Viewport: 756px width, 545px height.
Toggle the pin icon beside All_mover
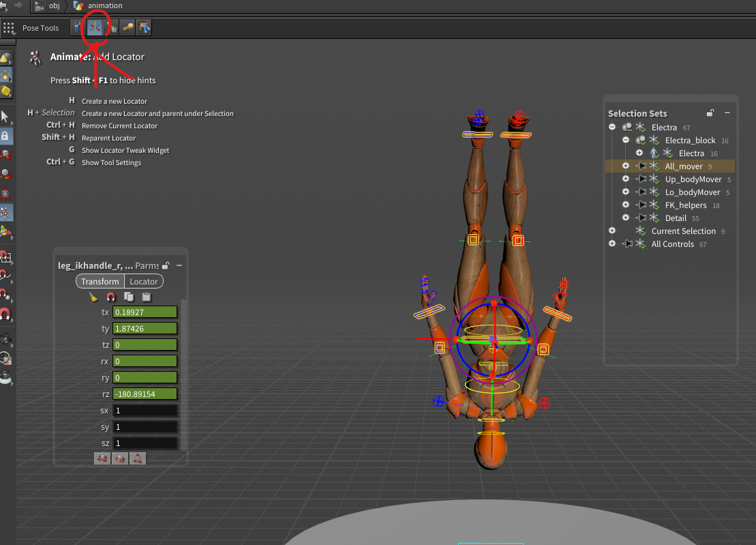tap(641, 166)
